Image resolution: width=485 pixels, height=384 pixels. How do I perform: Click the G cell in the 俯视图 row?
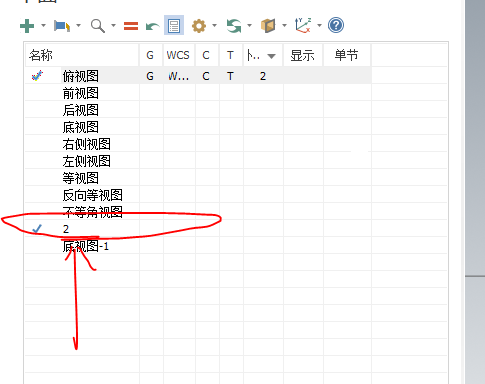click(150, 76)
